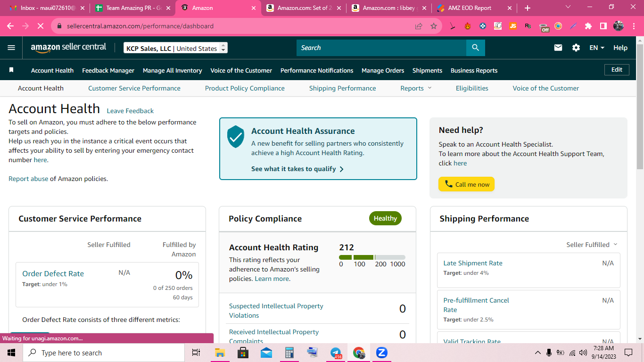Image resolution: width=644 pixels, height=362 pixels.
Task: Click the Windows taskbar search box
Action: click(x=104, y=353)
